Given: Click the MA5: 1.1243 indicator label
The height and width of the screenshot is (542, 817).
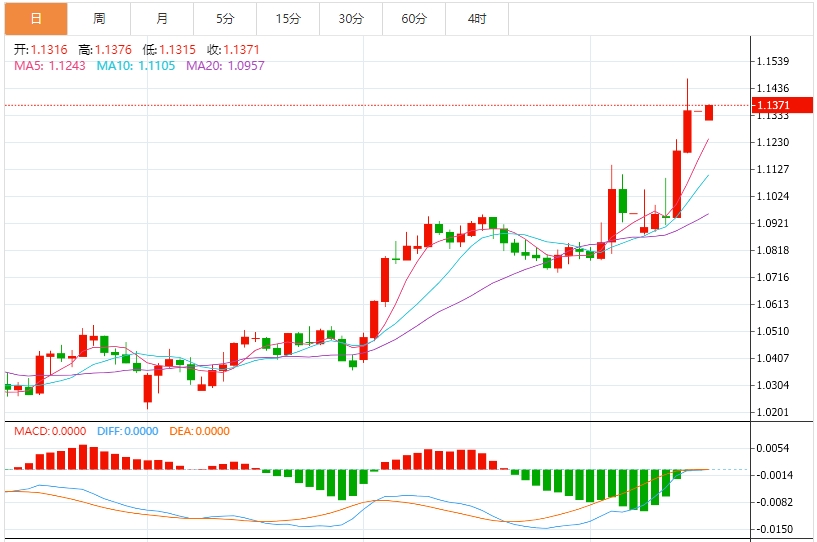Looking at the screenshot, I should [x=49, y=66].
